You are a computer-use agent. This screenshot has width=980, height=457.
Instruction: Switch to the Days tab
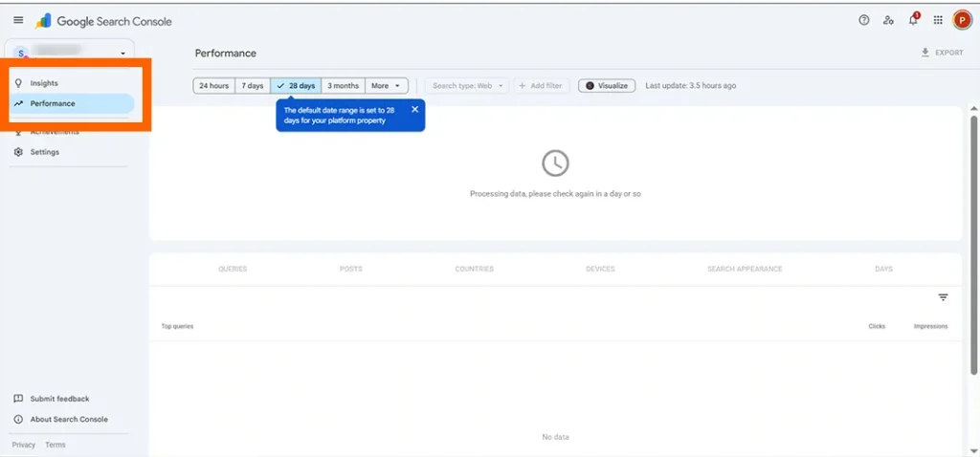click(883, 269)
